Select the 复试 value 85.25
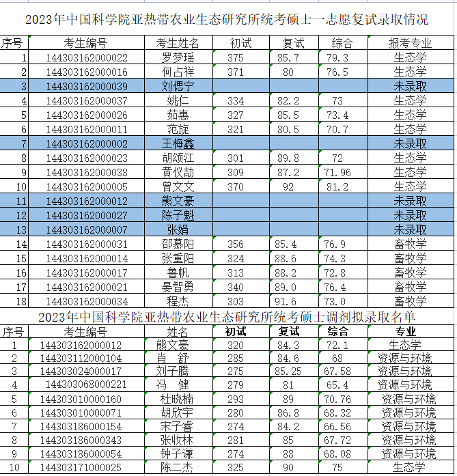The image size is (457, 476). pos(288,372)
